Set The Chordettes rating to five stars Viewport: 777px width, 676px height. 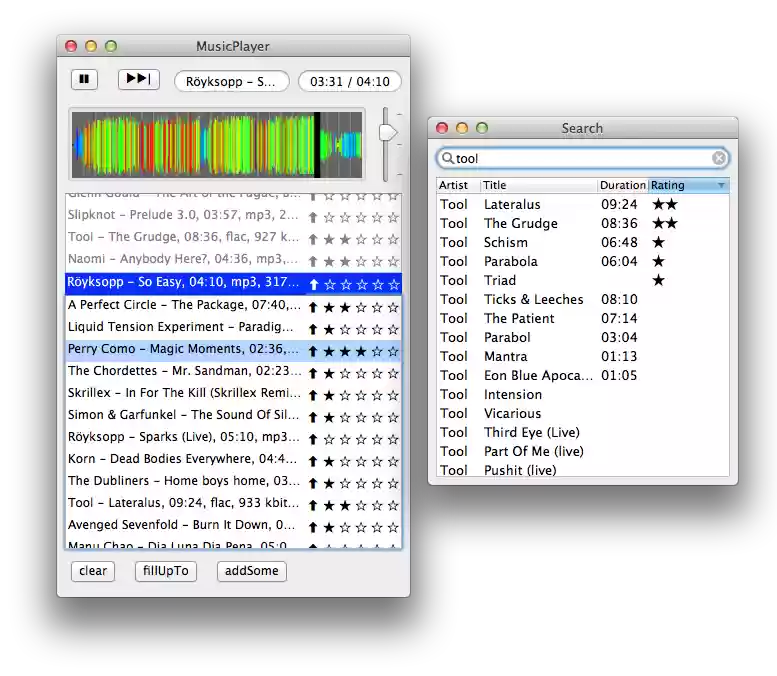coord(393,373)
